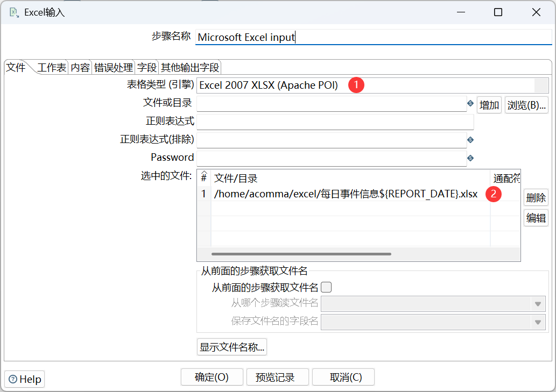Screen dimensions: 556x392
Task: Click the 增加 button
Action: click(x=489, y=105)
